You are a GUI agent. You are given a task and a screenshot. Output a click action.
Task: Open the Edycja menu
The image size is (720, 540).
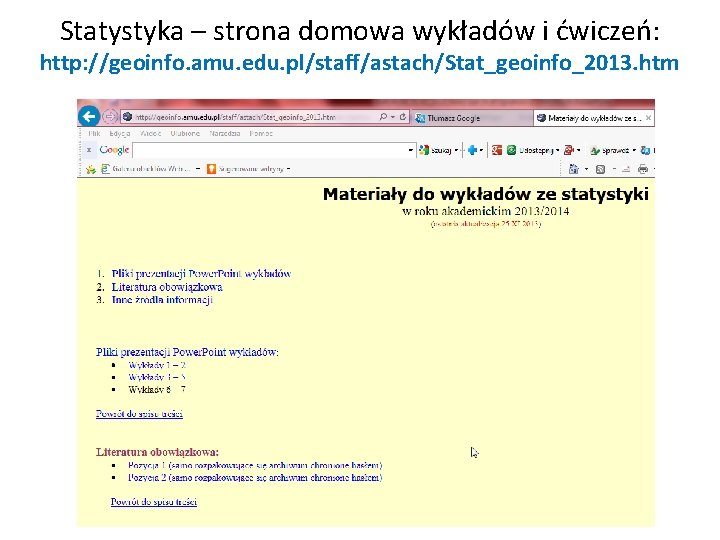click(x=120, y=133)
